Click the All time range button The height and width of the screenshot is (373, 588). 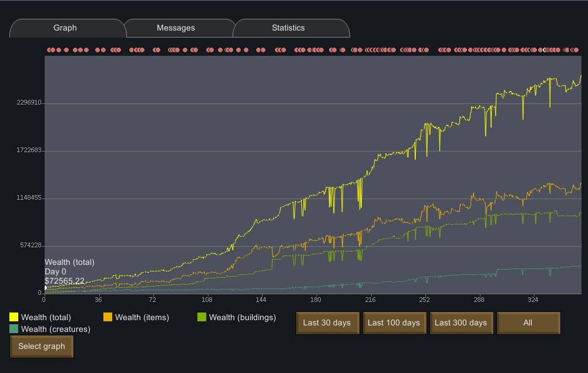(528, 322)
